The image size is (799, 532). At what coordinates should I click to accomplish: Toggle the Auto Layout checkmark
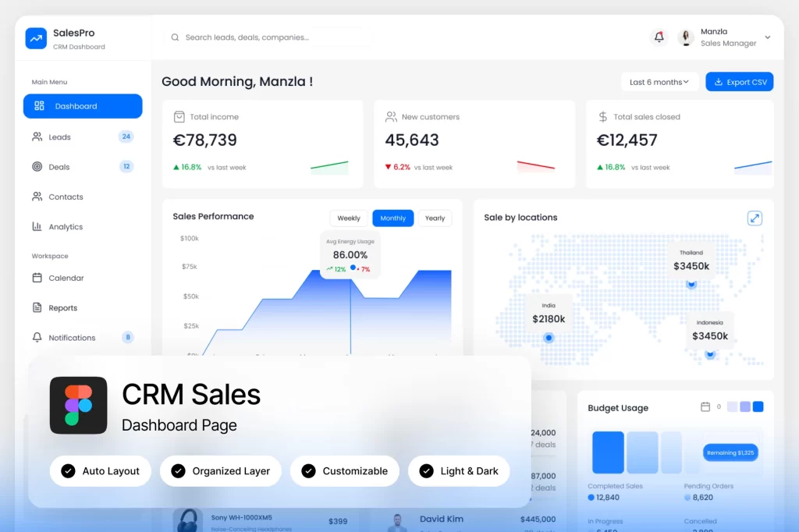(68, 471)
